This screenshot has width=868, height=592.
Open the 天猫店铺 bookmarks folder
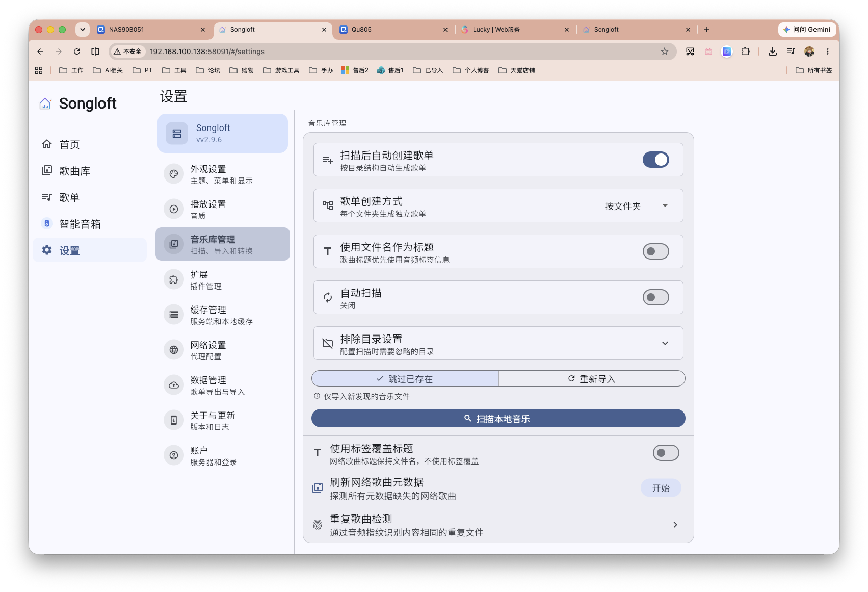(517, 70)
